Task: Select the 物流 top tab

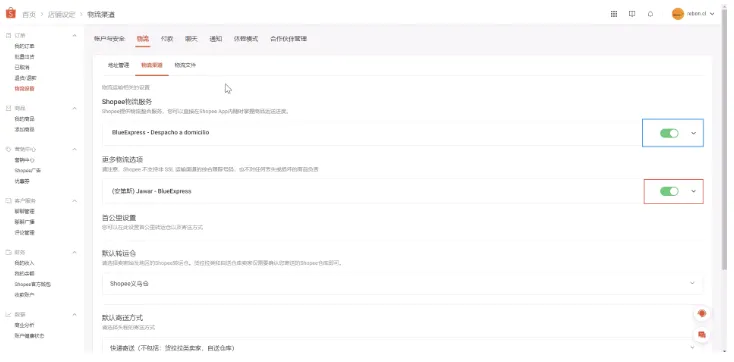Action: coord(143,39)
